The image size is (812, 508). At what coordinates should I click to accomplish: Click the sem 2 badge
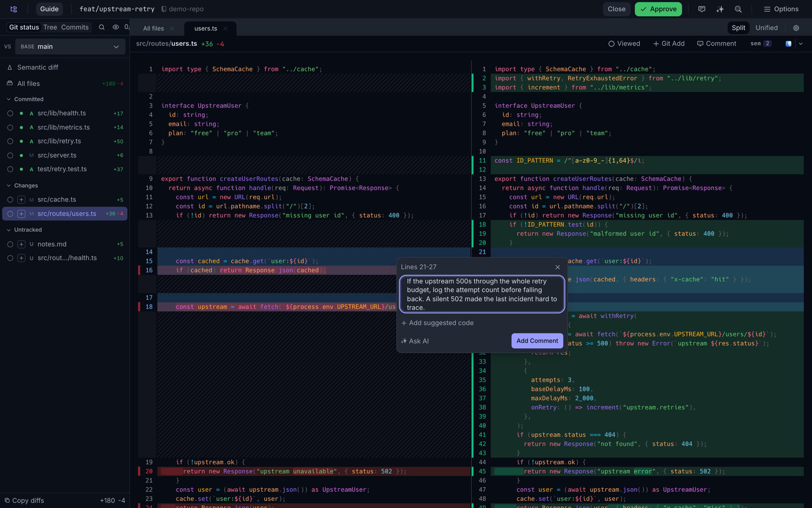click(761, 43)
